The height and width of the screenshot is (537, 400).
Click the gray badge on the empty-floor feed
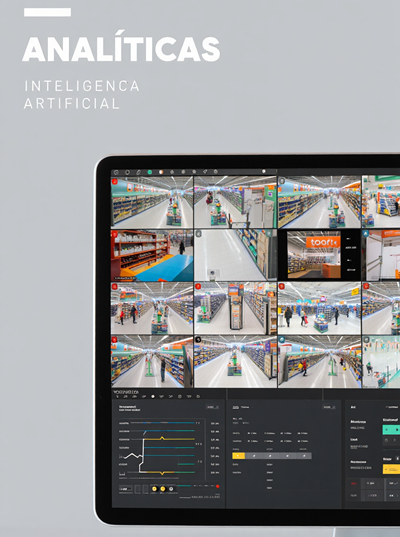pyautogui.click(x=198, y=234)
